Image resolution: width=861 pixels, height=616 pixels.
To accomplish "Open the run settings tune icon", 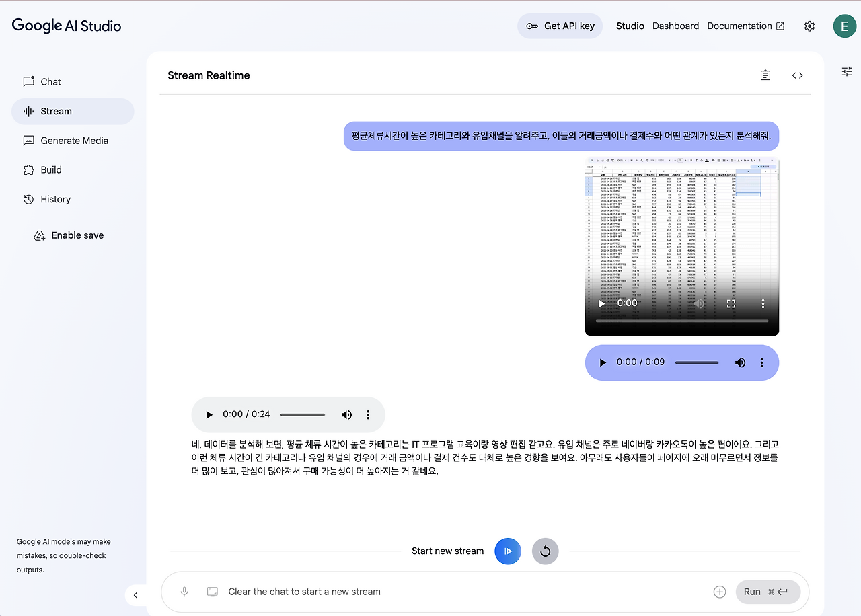I will 847,71.
